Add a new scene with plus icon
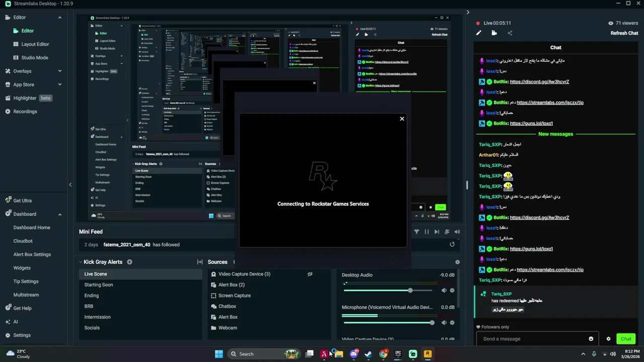644x362 pixels. (x=129, y=262)
